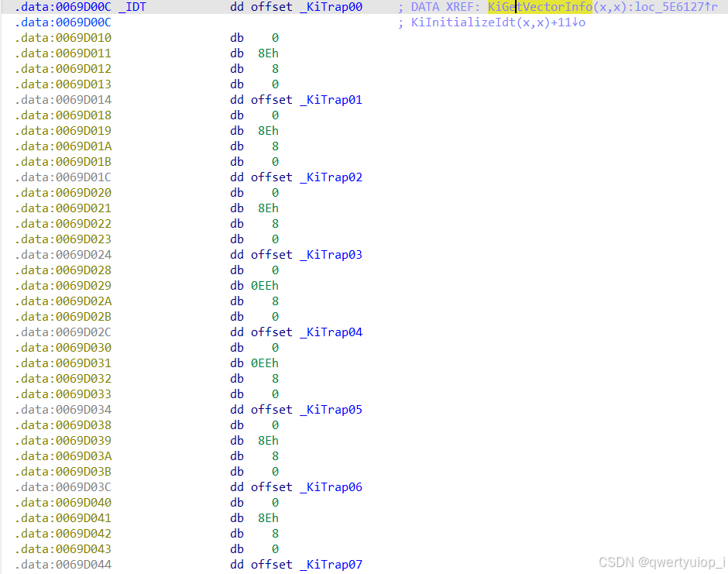The image size is (728, 574).
Task: Select the offset _KiTrap03 operand
Action: [307, 255]
